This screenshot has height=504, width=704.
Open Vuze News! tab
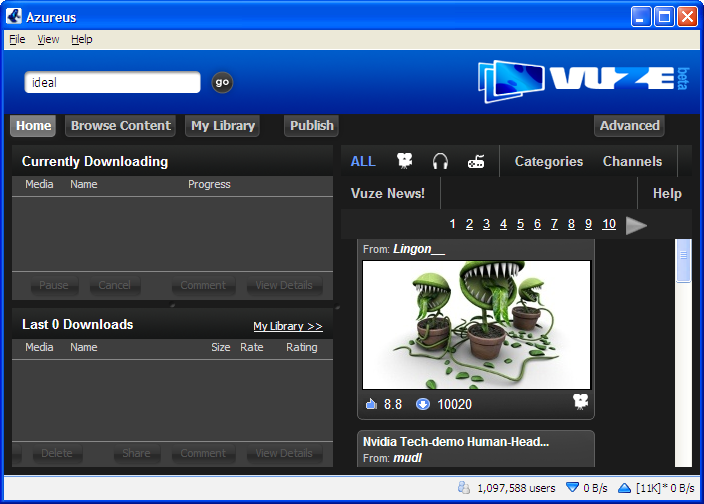(x=387, y=193)
